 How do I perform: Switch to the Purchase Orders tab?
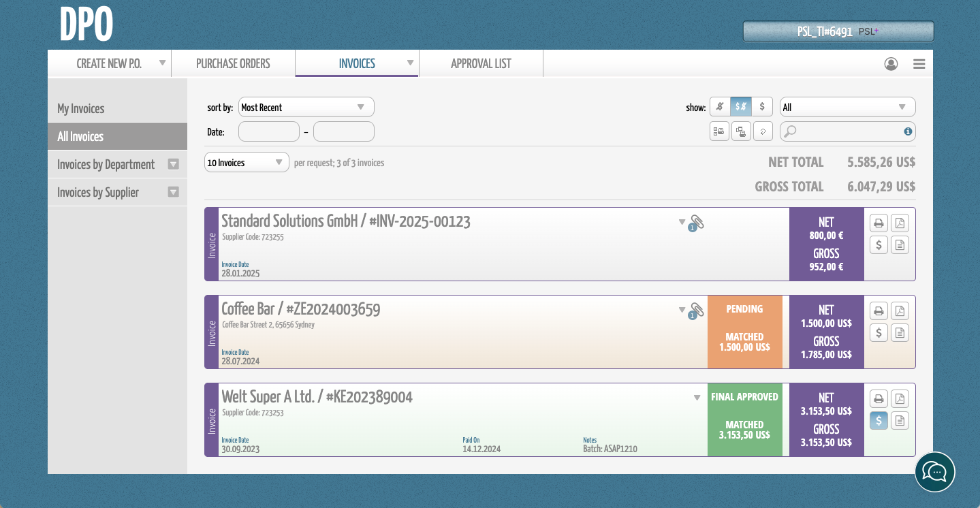(x=233, y=63)
